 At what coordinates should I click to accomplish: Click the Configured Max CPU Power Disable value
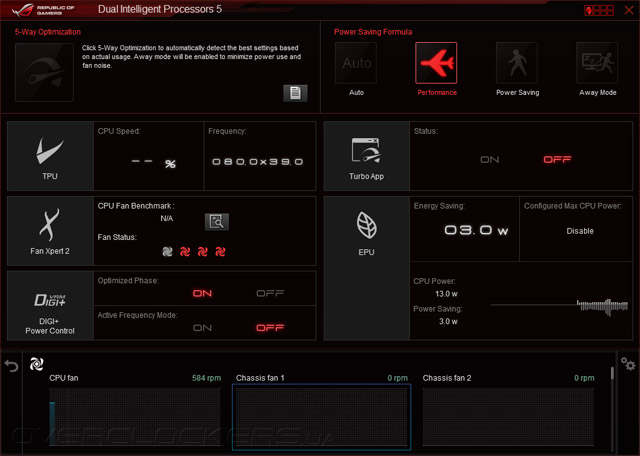point(580,231)
